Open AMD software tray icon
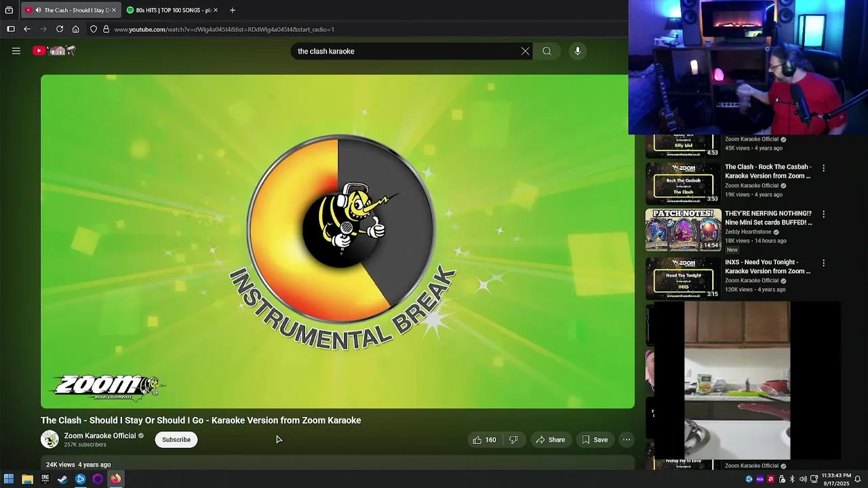This screenshot has width=868, height=488. tap(770, 479)
